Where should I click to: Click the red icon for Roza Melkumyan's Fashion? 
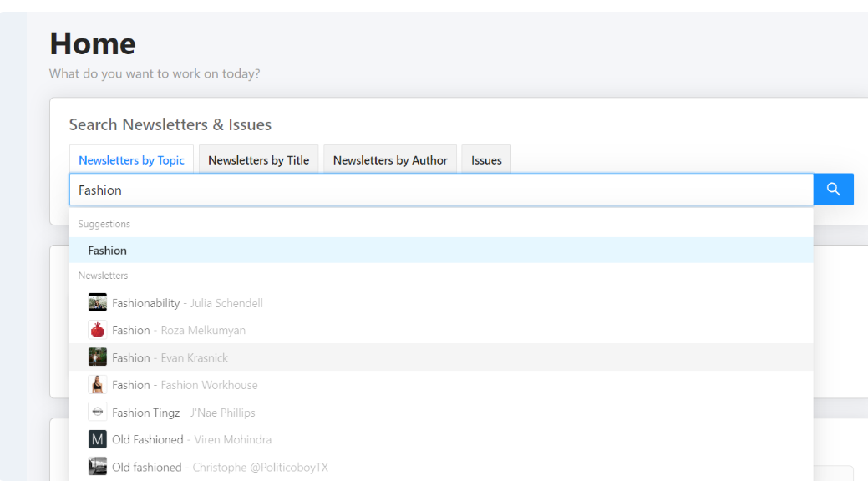tap(98, 331)
